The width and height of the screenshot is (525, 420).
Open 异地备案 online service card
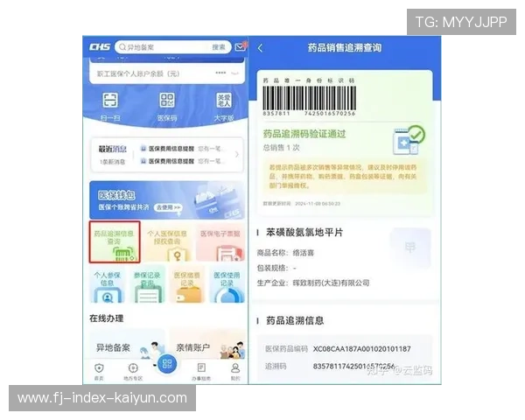tap(127, 345)
